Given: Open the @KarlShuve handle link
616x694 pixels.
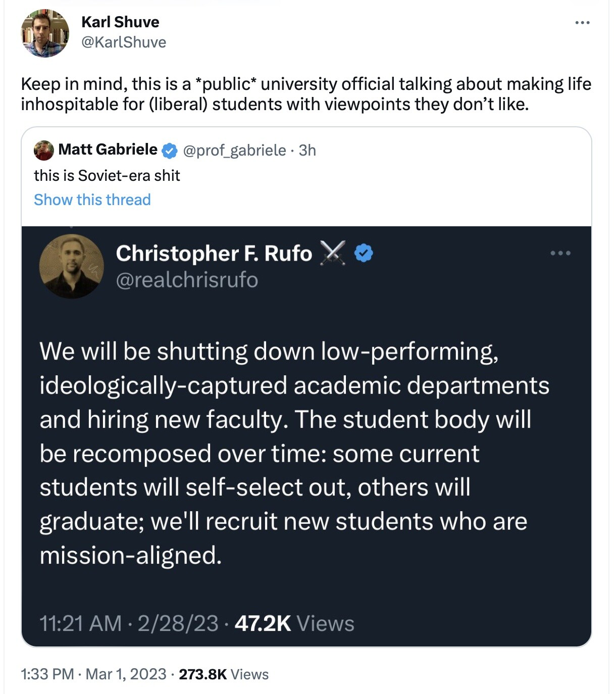Looking at the screenshot, I should tap(124, 42).
